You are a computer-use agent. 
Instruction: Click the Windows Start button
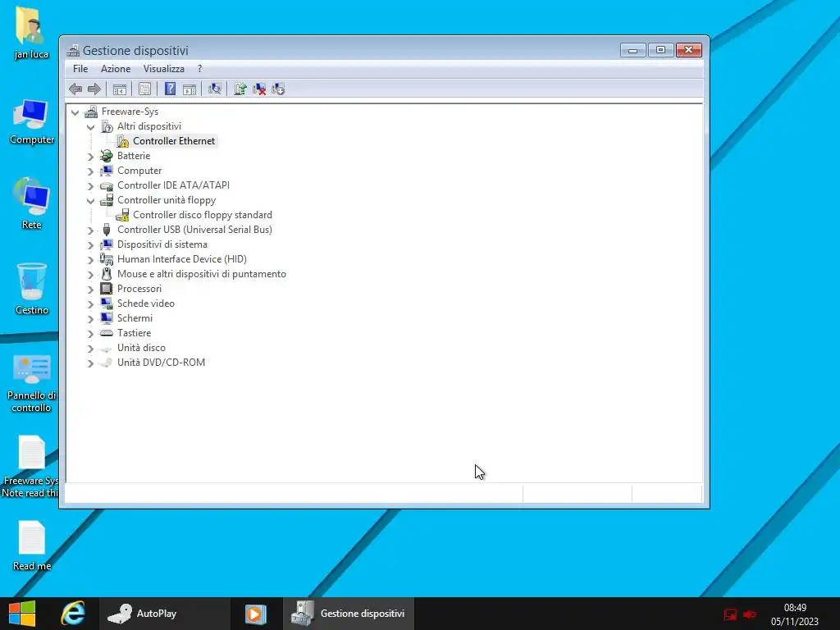[22, 614]
